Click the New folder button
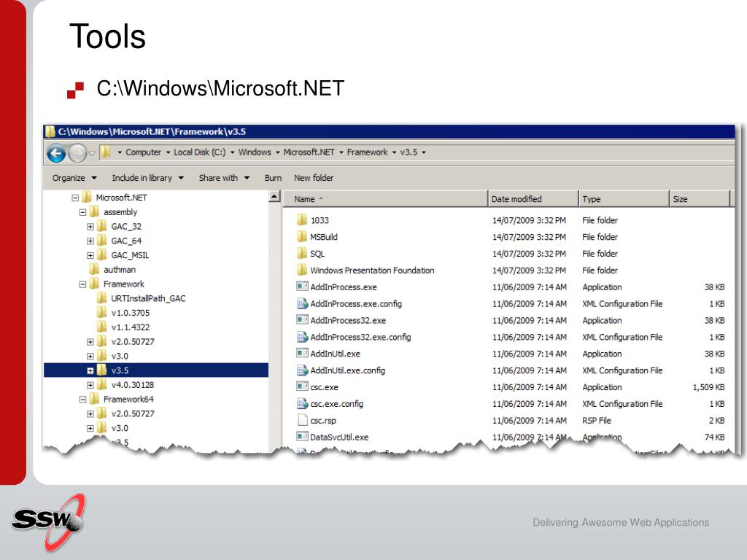The width and height of the screenshot is (747, 560). pos(314,178)
